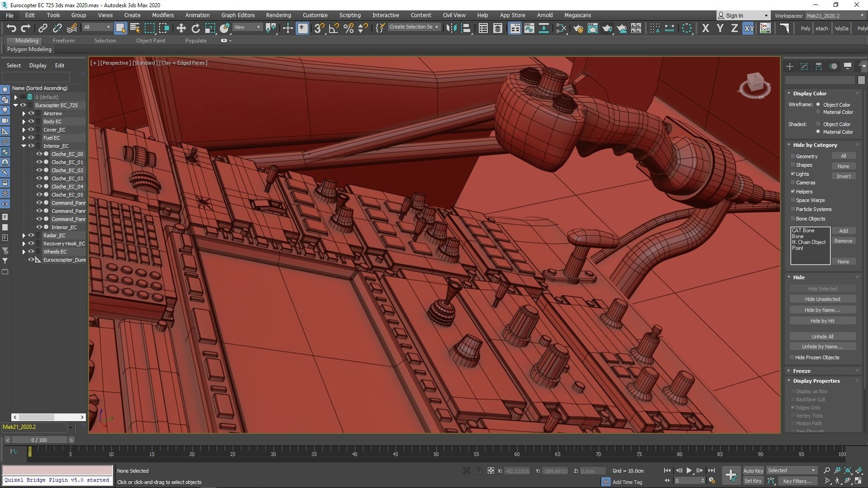Click the Hide by Name button
The image size is (868, 488).
(822, 310)
